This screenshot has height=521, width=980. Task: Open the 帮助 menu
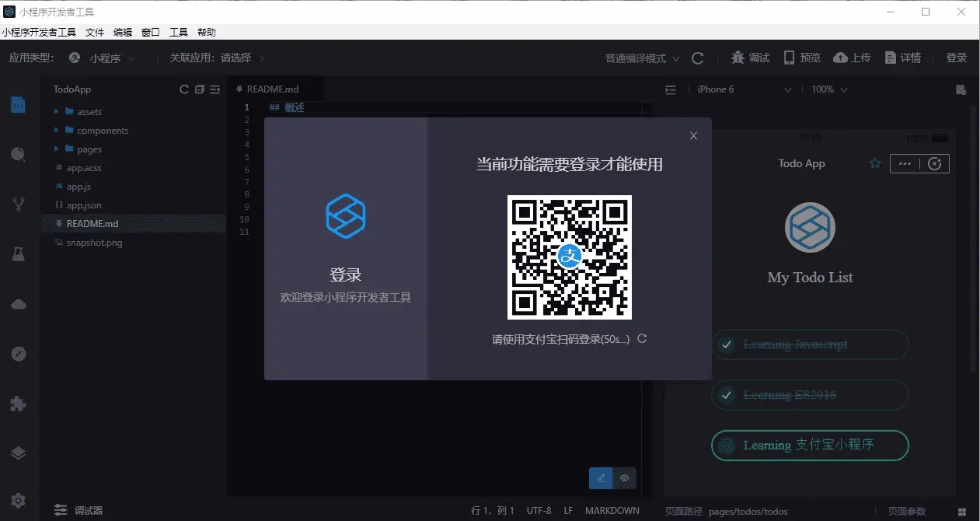click(x=207, y=33)
